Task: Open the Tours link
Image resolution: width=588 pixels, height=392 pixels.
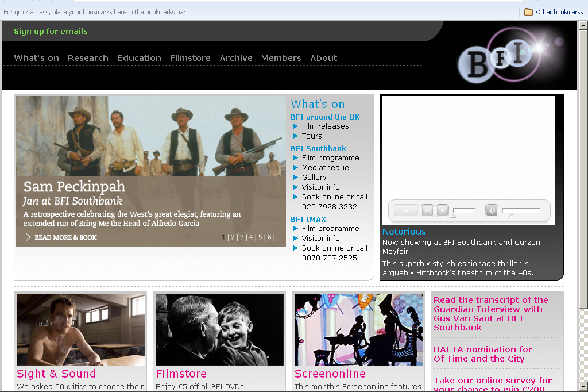Action: [312, 136]
